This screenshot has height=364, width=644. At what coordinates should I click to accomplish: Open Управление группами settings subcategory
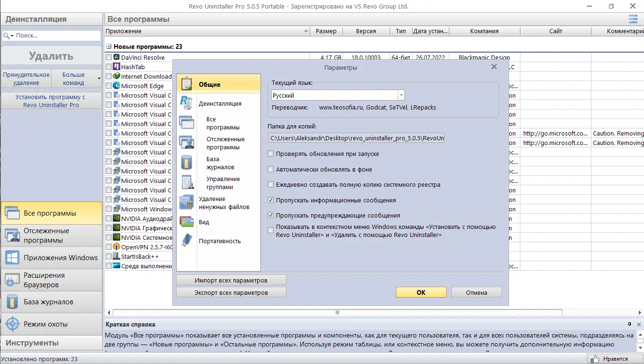coord(223,183)
